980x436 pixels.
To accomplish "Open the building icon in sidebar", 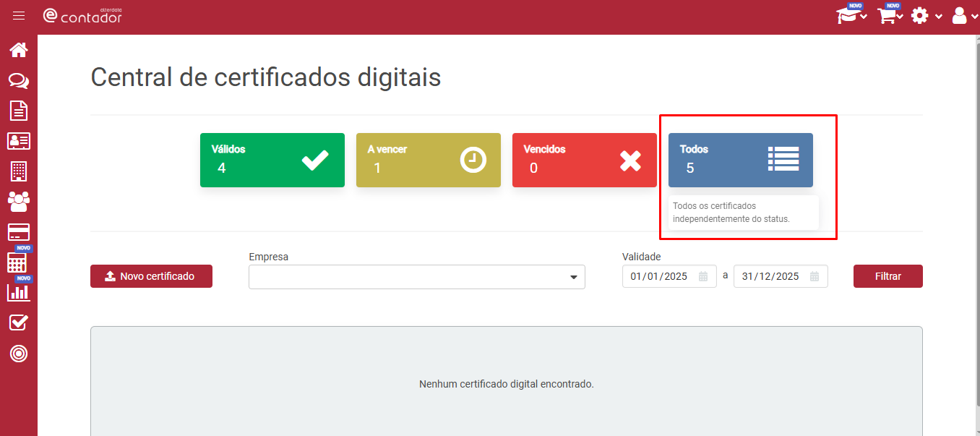I will click(x=19, y=171).
